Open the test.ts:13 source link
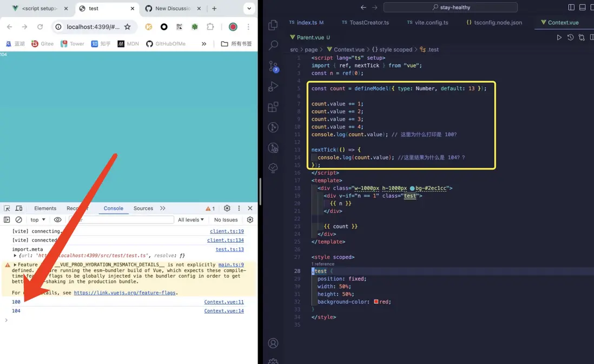The image size is (594, 364). click(x=229, y=249)
